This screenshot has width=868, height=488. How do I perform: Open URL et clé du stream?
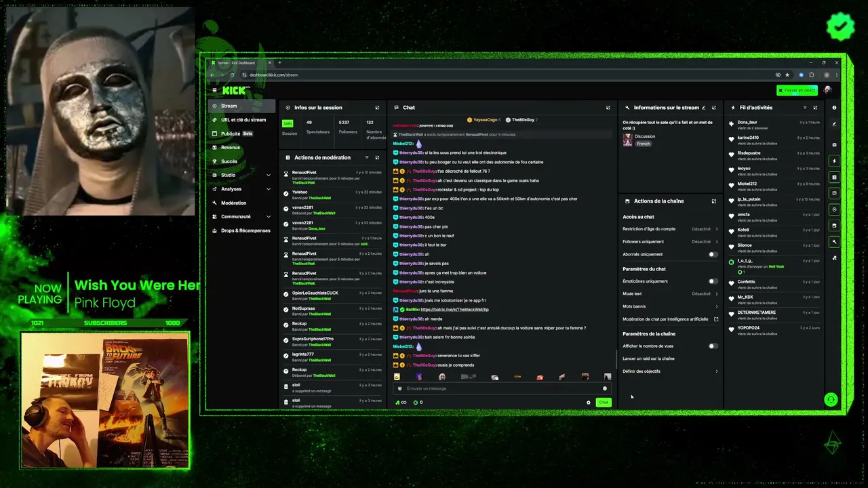tap(241, 120)
